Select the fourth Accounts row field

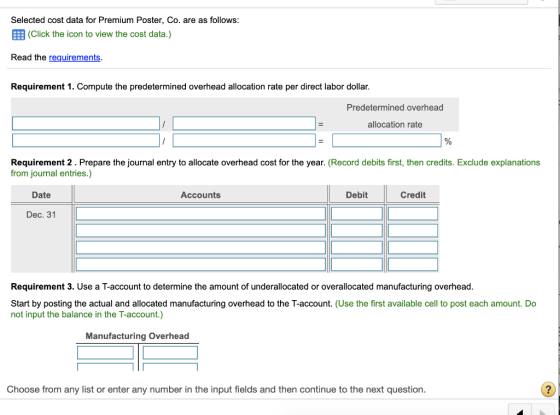click(x=201, y=265)
